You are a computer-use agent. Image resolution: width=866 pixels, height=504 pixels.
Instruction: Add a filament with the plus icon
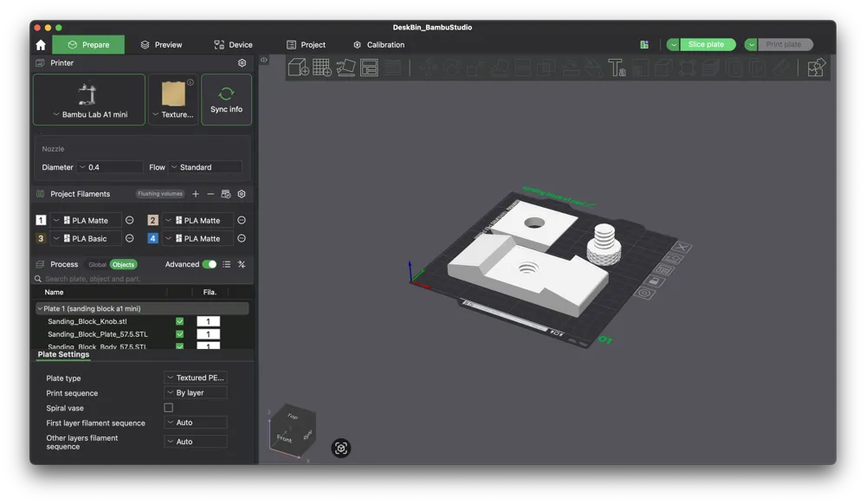pyautogui.click(x=196, y=193)
